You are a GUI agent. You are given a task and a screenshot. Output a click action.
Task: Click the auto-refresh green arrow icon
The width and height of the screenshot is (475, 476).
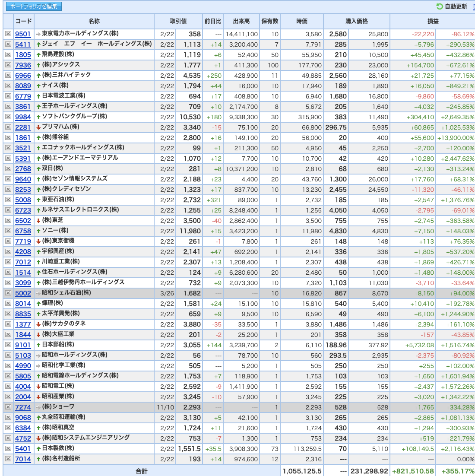[439, 6]
